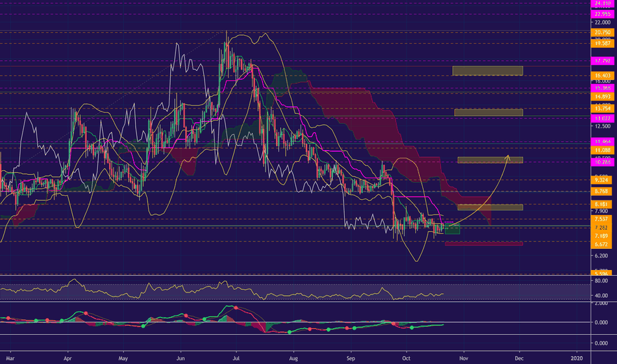Image resolution: width=617 pixels, height=364 pixels.
Task: Click the 6.200 price scale value
Action: pyautogui.click(x=601, y=255)
